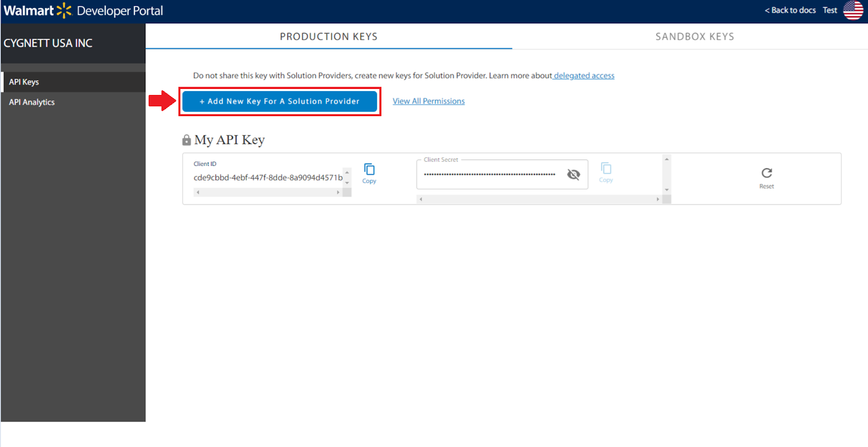This screenshot has width=868, height=447.
Task: Click the Client Secret horizontal scrollbar
Action: 539,199
